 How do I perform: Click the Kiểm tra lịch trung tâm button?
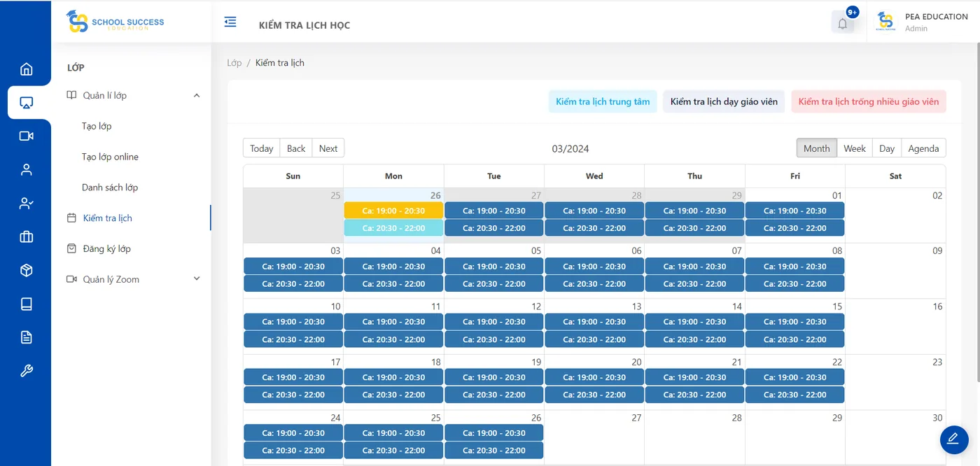603,101
